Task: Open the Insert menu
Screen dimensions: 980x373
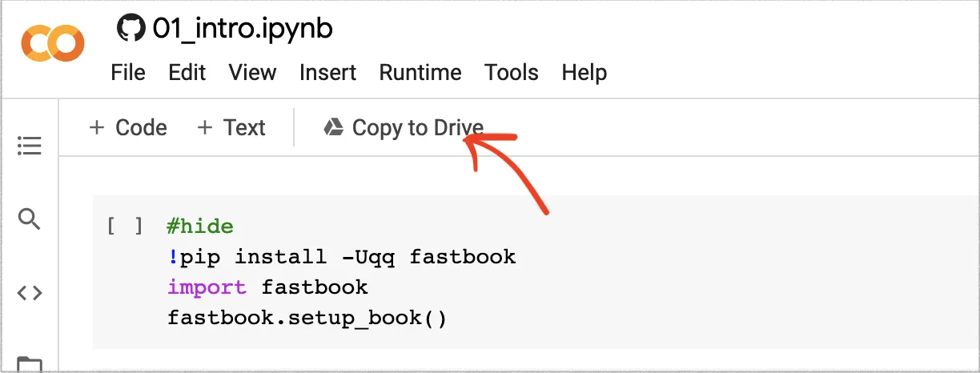Action: [327, 73]
